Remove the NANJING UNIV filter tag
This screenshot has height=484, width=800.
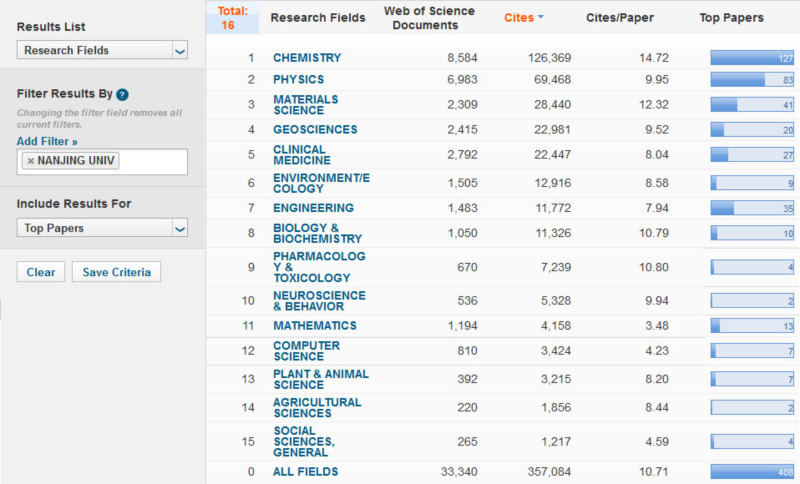[x=30, y=161]
